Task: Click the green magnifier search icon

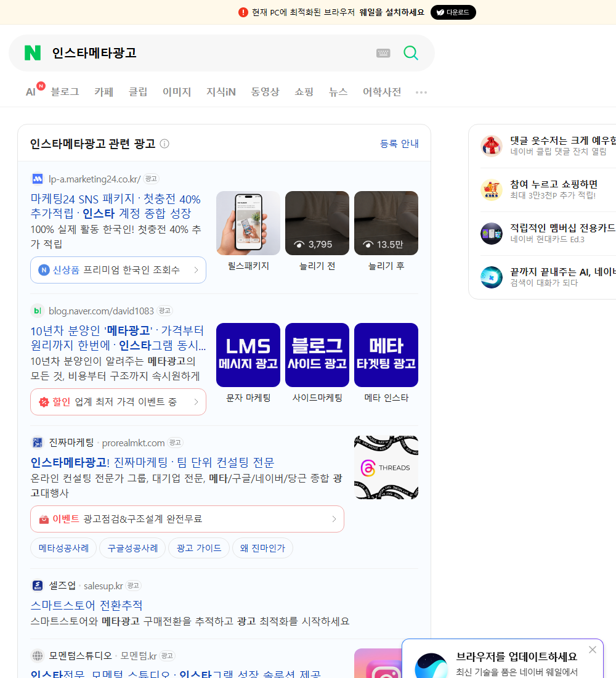Action: point(411,53)
